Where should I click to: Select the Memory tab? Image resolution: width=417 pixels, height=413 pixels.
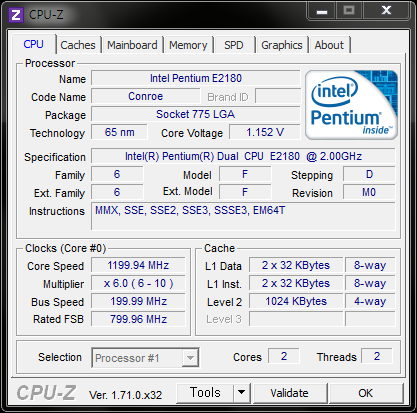coord(188,45)
